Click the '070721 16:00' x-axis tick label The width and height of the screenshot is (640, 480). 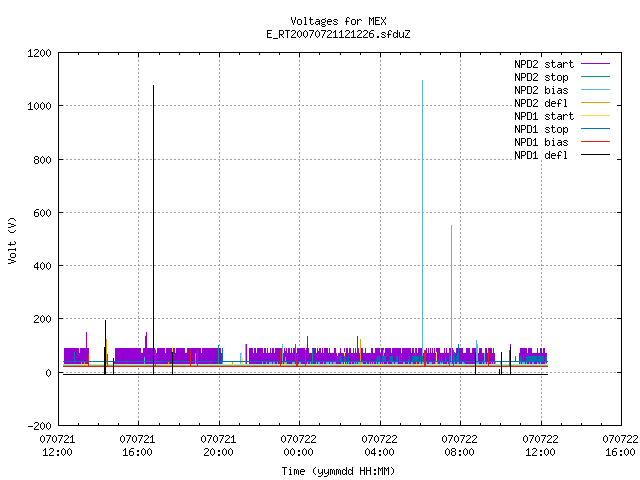click(x=138, y=446)
